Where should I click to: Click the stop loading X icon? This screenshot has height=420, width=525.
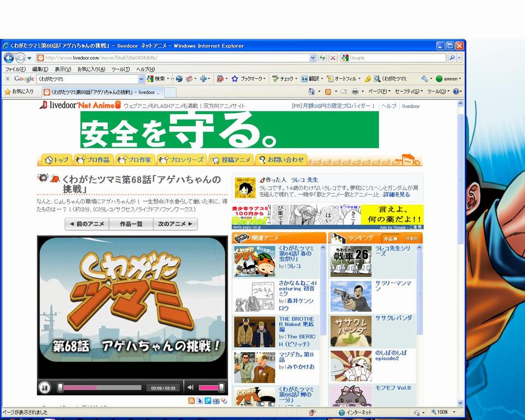(333, 58)
